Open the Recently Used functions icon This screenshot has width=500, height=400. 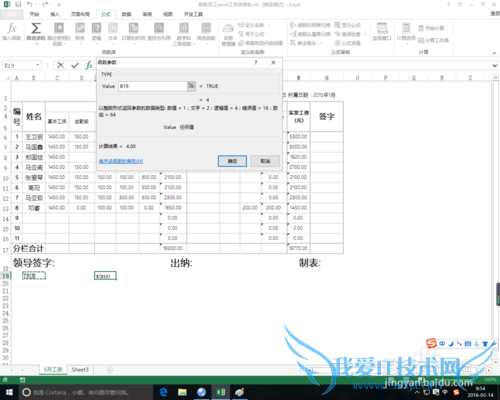pos(59,28)
